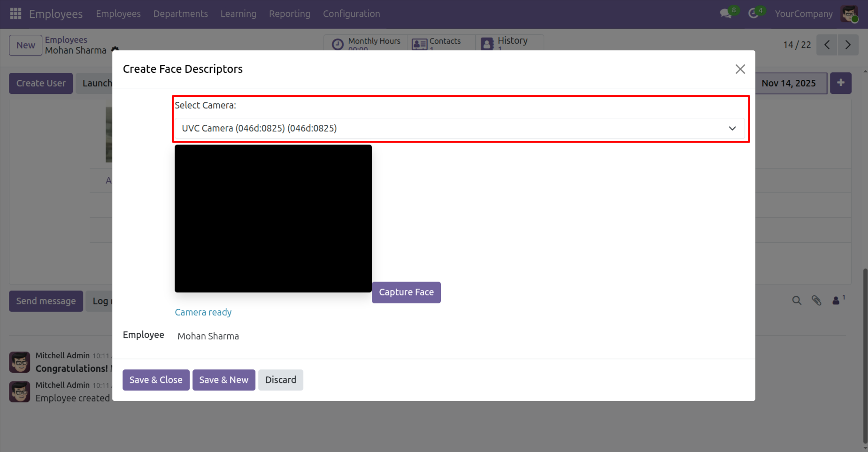Click Save & New
The height and width of the screenshot is (452, 868).
coord(224,380)
